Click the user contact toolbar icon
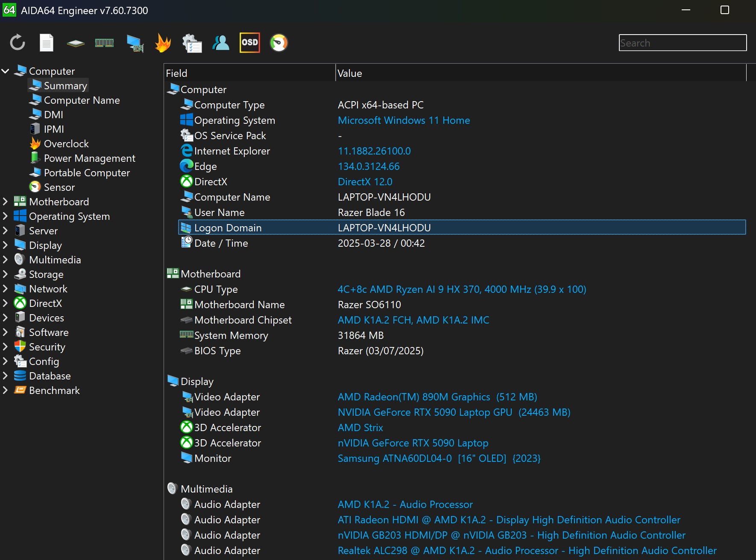This screenshot has height=560, width=756. point(221,43)
